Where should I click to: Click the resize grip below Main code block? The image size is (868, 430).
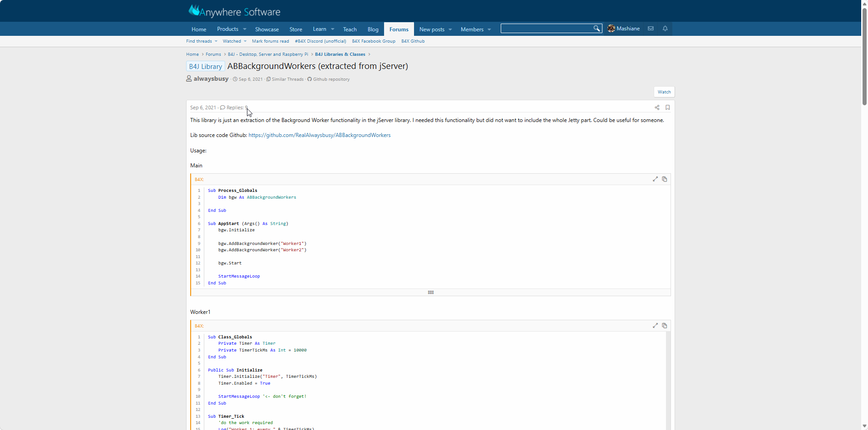[x=431, y=293]
